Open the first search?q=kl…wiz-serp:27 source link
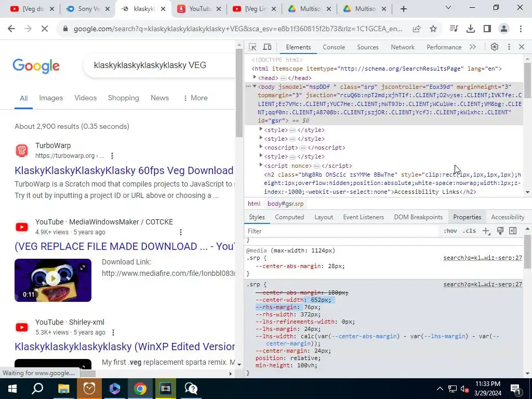 click(x=483, y=258)
